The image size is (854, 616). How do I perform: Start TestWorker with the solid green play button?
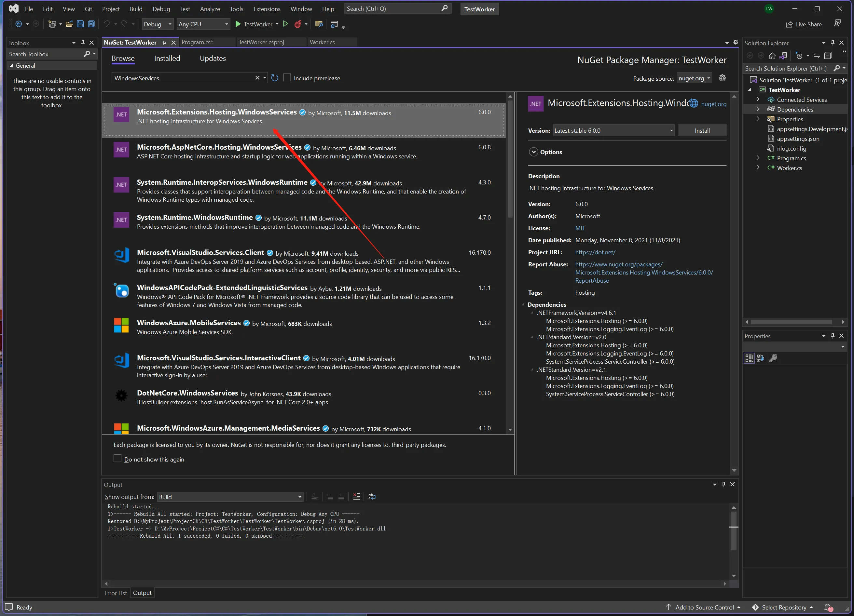tap(238, 24)
